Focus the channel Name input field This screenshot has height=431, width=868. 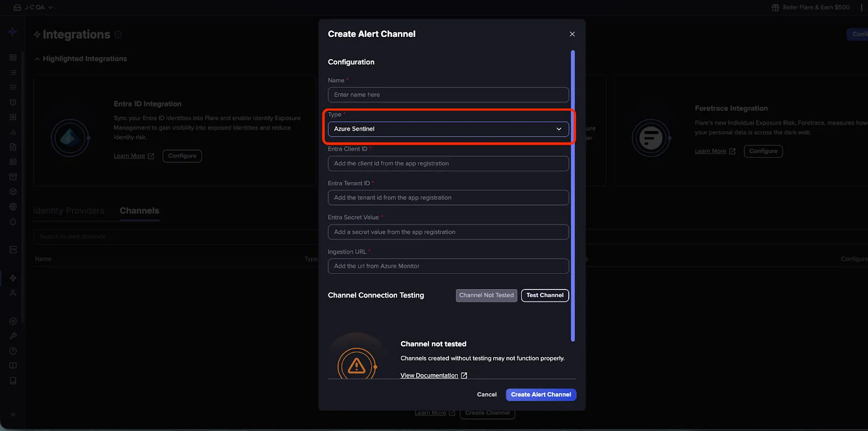coord(448,95)
